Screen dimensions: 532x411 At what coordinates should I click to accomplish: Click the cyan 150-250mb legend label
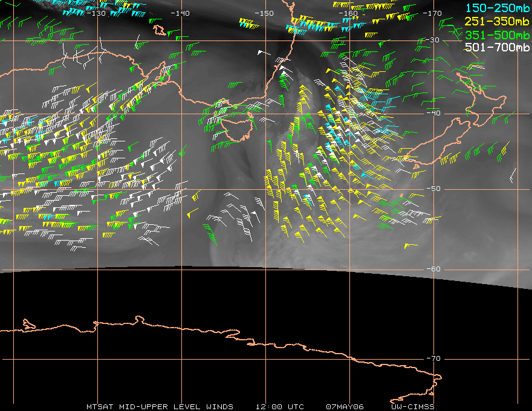coord(498,8)
